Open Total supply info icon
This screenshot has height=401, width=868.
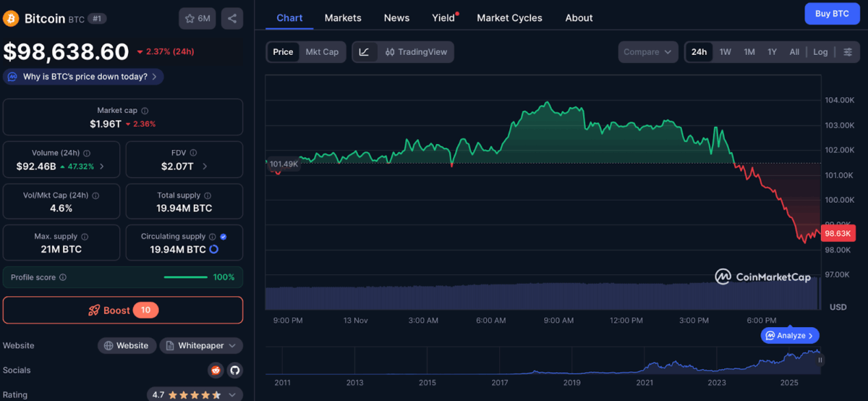[x=208, y=195]
